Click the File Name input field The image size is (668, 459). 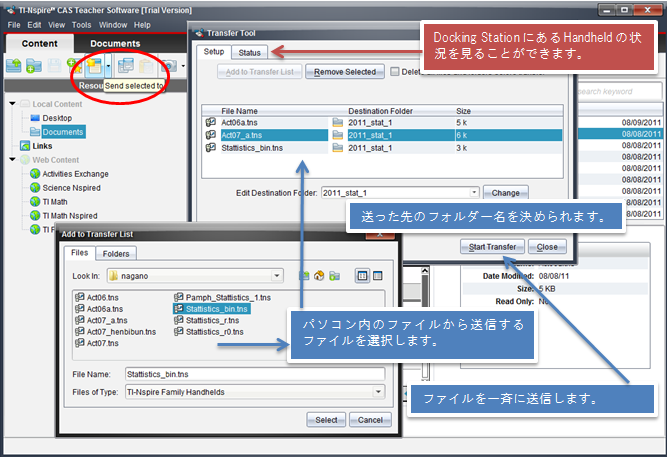[x=255, y=374]
